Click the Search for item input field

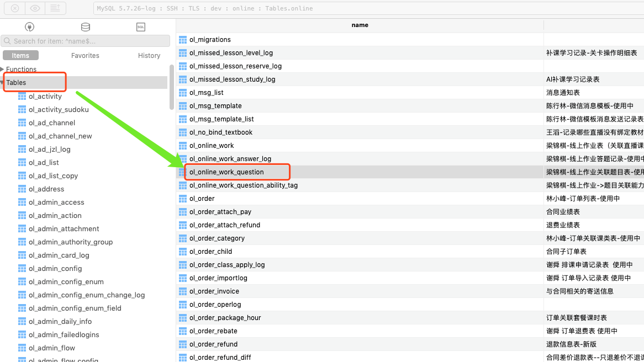point(86,41)
